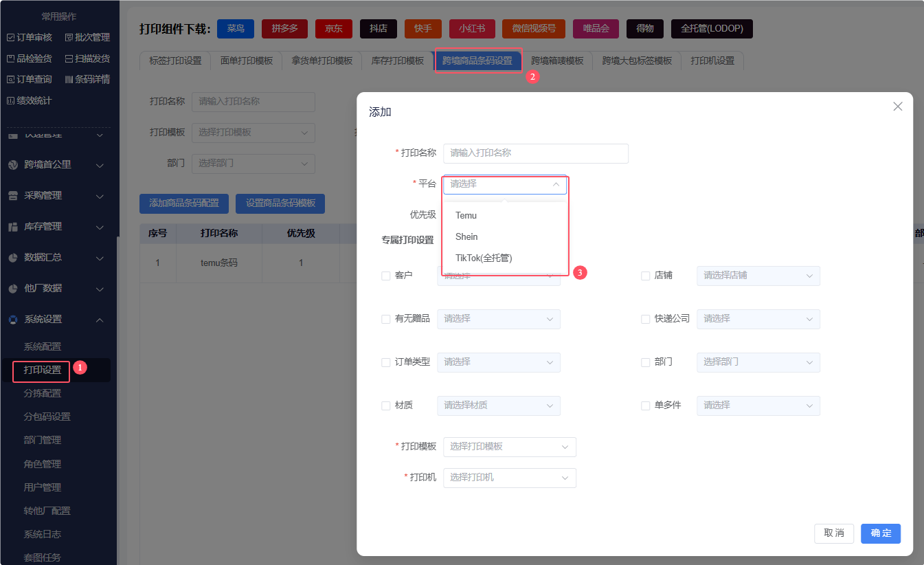Click the 添加商品条码配置 button
The image size is (924, 565).
tap(184, 203)
